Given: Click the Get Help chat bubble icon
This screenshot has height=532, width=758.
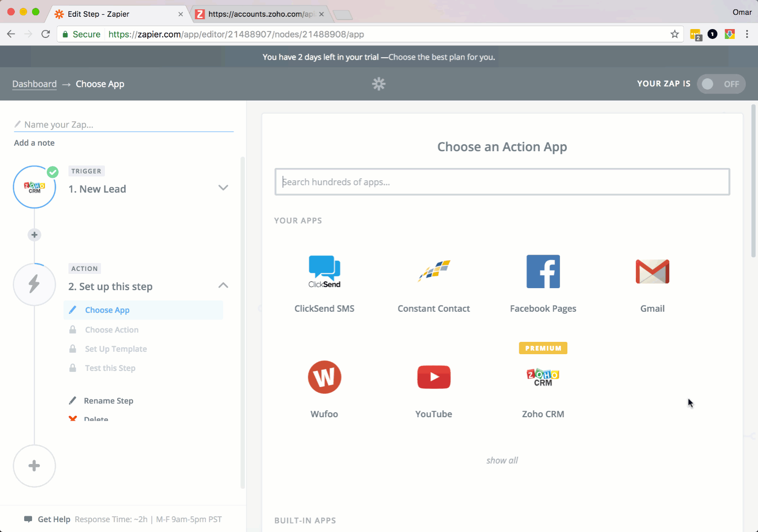Looking at the screenshot, I should coord(28,519).
